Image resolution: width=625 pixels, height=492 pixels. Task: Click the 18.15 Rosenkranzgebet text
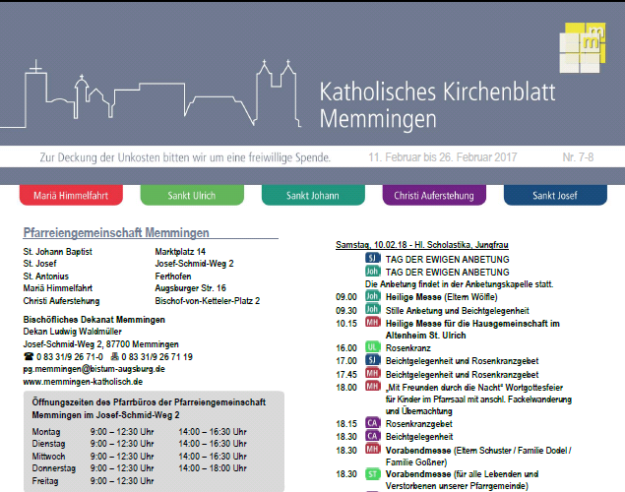[419, 423]
